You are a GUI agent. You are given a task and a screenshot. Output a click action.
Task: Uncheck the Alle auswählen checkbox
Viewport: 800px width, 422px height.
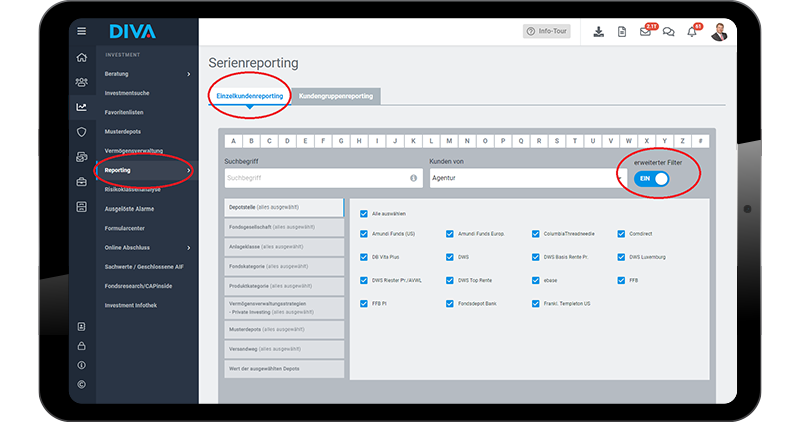[x=364, y=214]
